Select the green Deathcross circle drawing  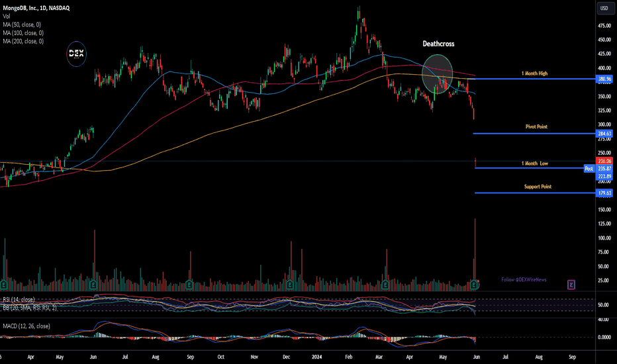[x=437, y=74]
